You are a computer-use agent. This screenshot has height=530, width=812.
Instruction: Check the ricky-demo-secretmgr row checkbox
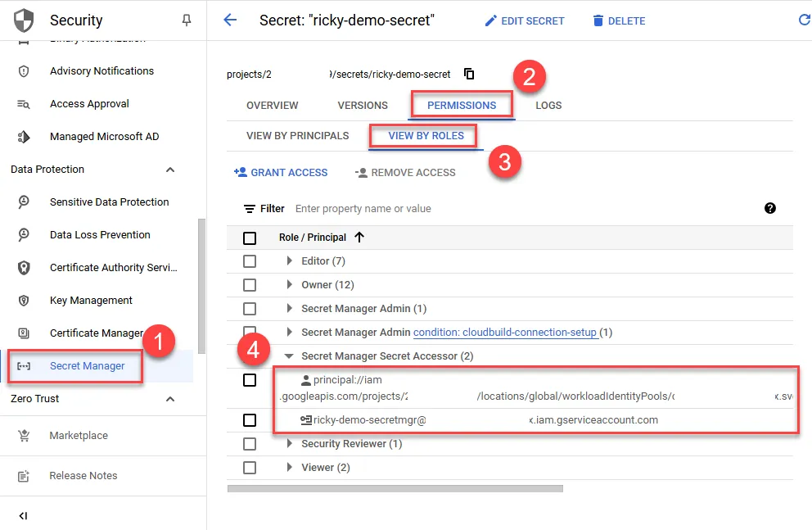click(x=250, y=420)
